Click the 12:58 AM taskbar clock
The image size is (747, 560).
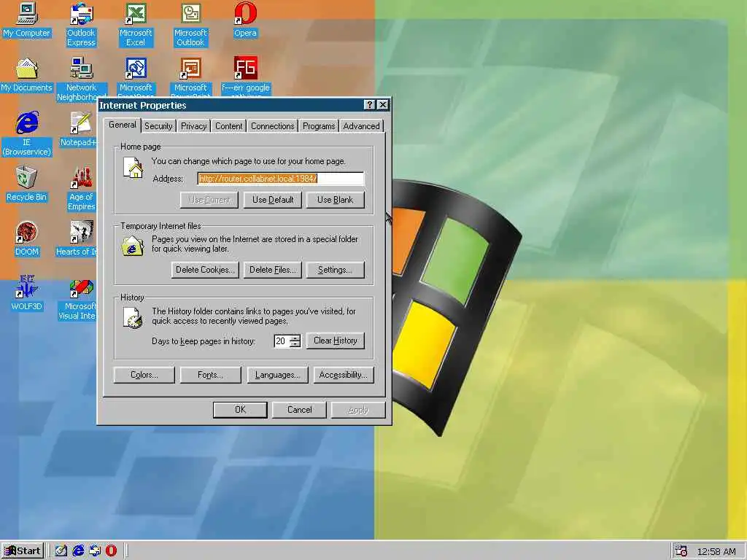(716, 551)
